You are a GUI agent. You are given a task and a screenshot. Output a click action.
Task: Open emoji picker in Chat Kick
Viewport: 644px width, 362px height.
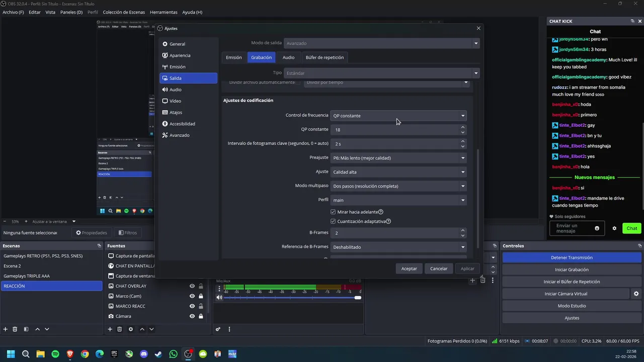coord(597,228)
